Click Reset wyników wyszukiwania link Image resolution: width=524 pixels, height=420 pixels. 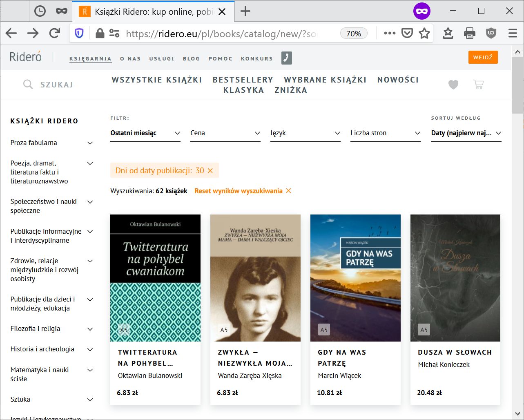[x=243, y=191]
